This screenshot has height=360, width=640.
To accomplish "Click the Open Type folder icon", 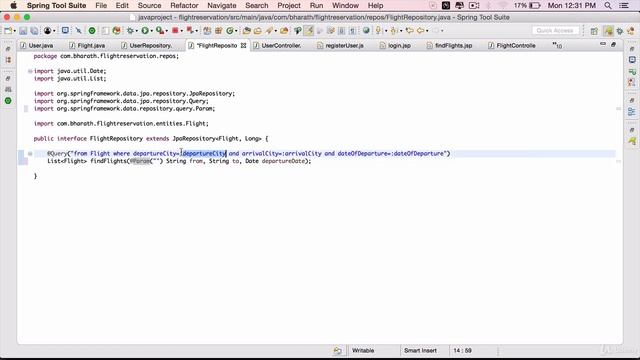I will pyautogui.click(x=246, y=31).
